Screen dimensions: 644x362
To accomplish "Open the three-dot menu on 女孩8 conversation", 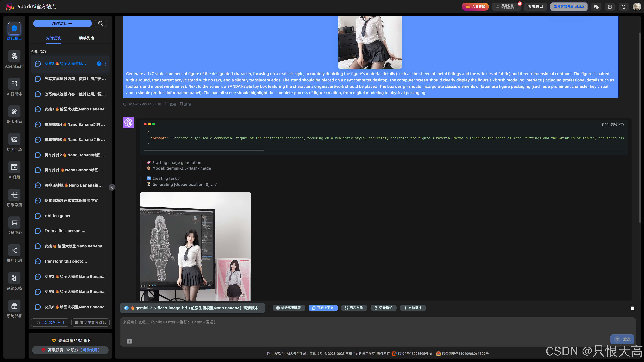I will [106, 64].
